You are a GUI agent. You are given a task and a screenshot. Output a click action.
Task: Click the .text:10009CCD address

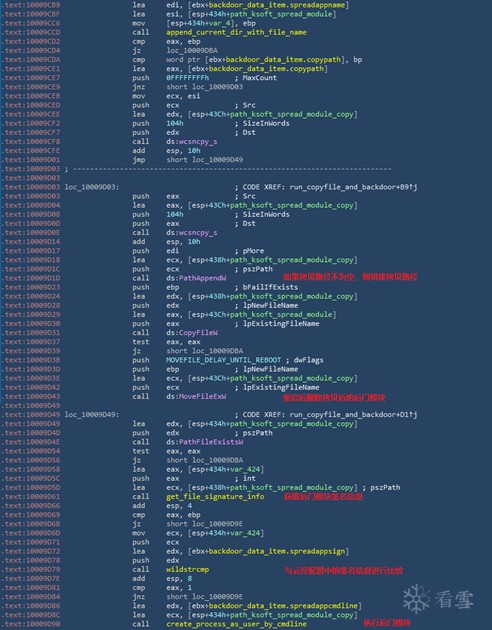31,32
